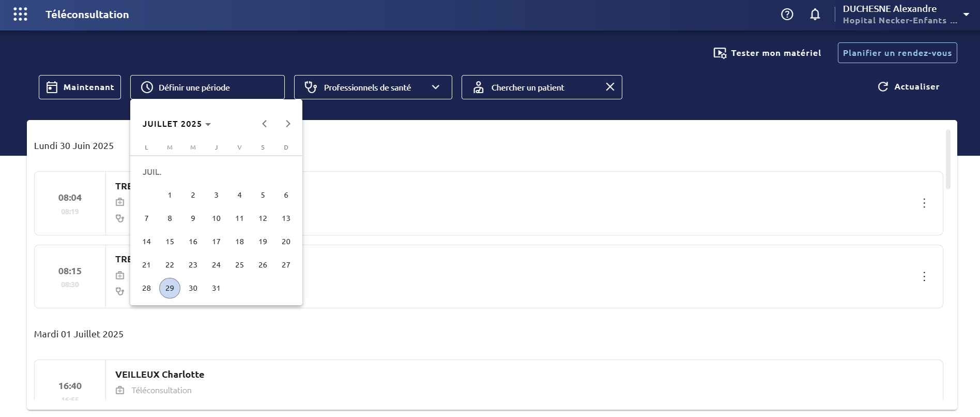This screenshot has height=417, width=980.
Task: Click the 16:40 appointment time
Action: pyautogui.click(x=70, y=386)
